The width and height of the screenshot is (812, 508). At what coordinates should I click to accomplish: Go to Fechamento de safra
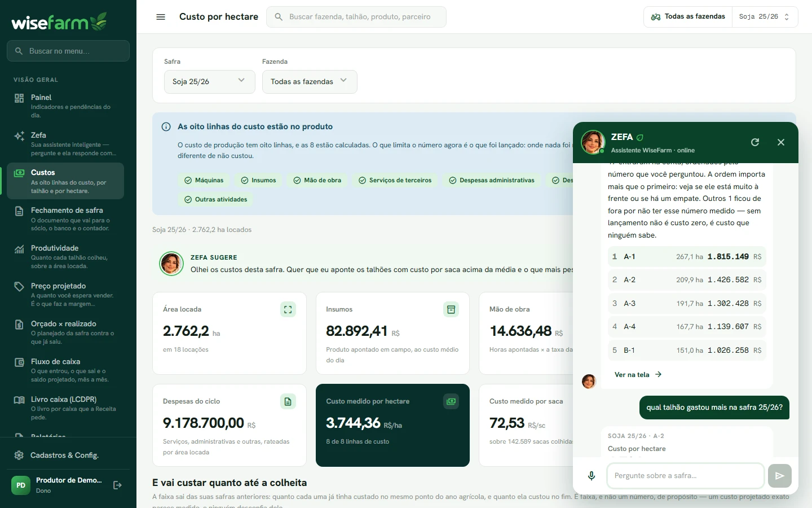[65, 219]
